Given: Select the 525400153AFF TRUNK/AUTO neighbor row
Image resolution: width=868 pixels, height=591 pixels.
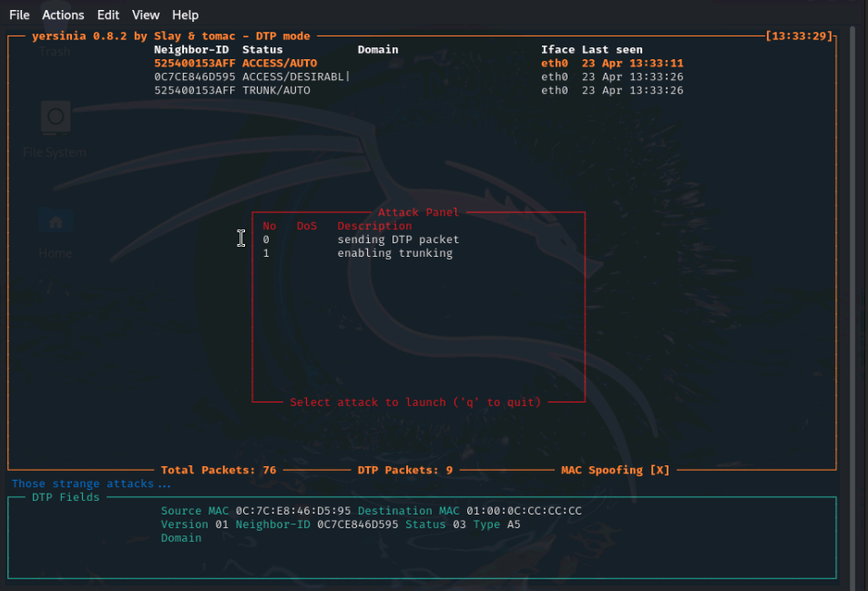Looking at the screenshot, I should (232, 90).
